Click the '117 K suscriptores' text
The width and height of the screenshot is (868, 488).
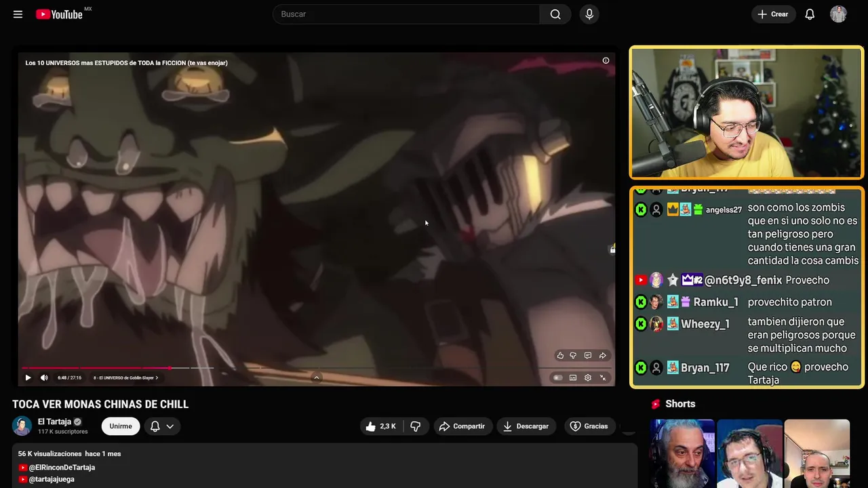[x=63, y=432]
